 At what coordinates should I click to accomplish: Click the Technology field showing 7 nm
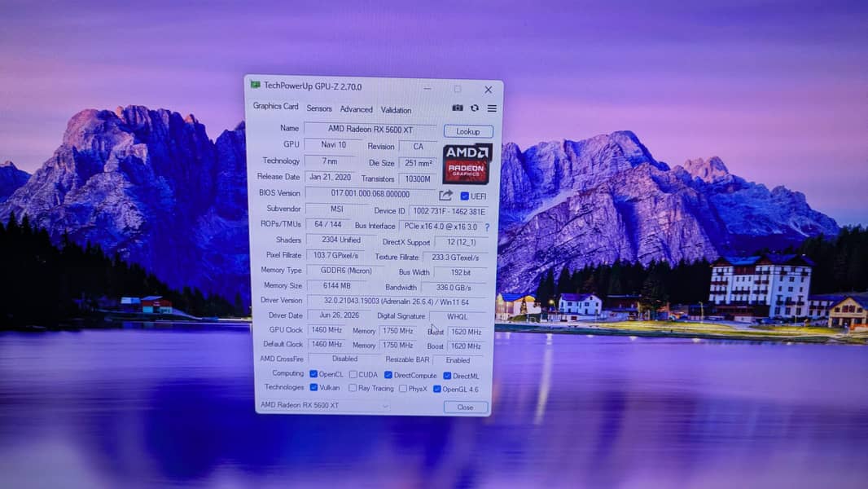331,161
